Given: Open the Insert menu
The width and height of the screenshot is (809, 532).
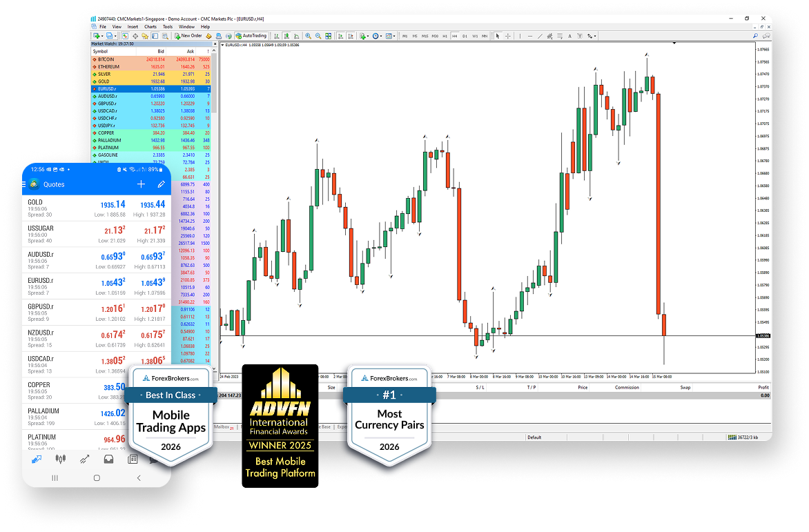Looking at the screenshot, I should (133, 27).
